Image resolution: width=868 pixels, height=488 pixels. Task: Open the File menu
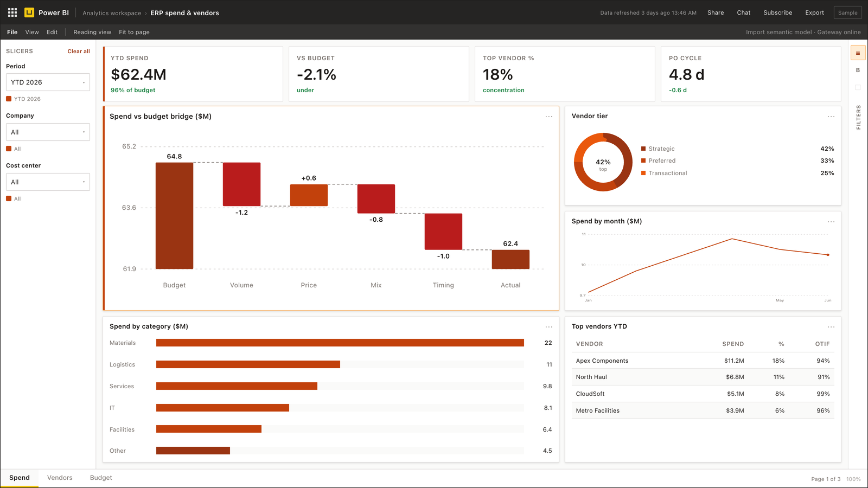(x=12, y=32)
